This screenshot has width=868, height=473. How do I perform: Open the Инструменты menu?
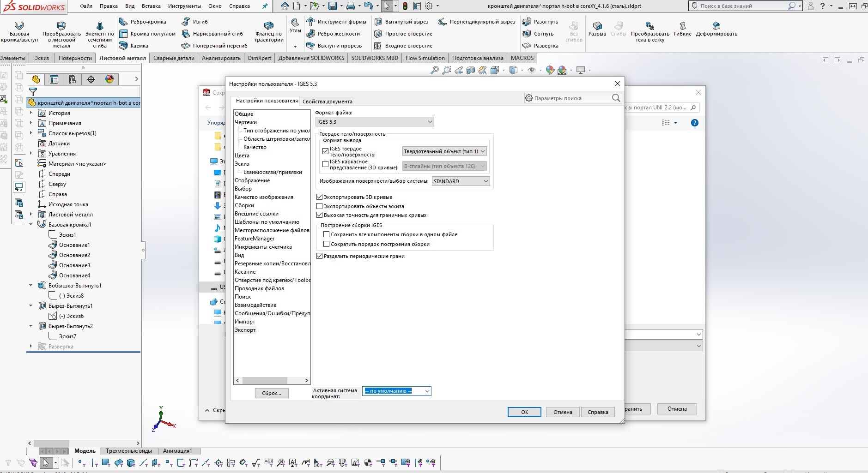pyautogui.click(x=184, y=6)
